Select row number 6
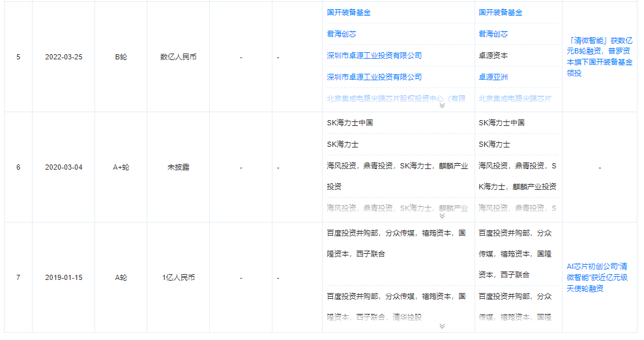644x340 pixels. [18, 167]
